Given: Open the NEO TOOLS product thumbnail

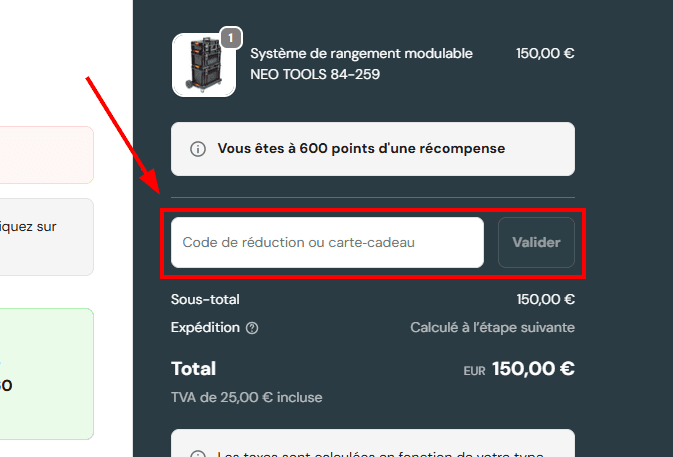Looking at the screenshot, I should [x=203, y=66].
